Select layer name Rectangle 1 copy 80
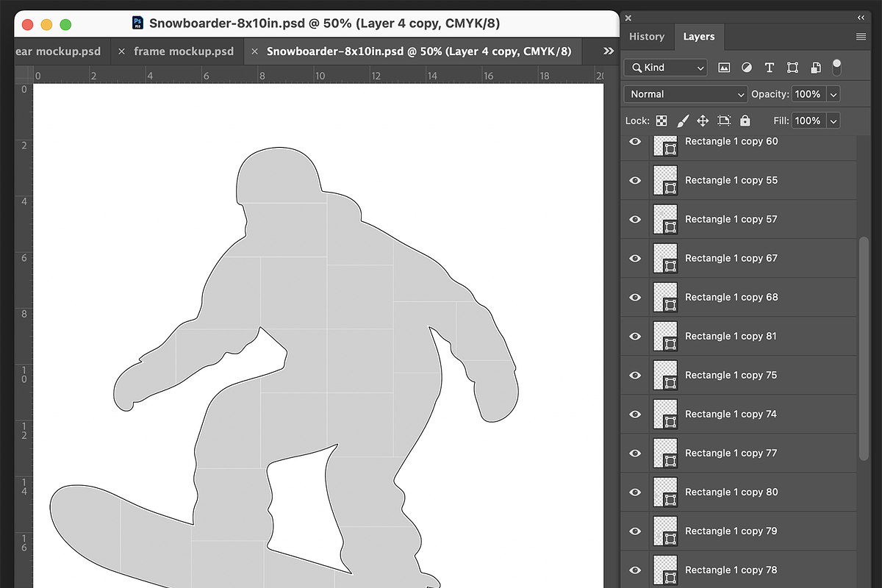Viewport: 882px width, 588px height. [x=731, y=492]
